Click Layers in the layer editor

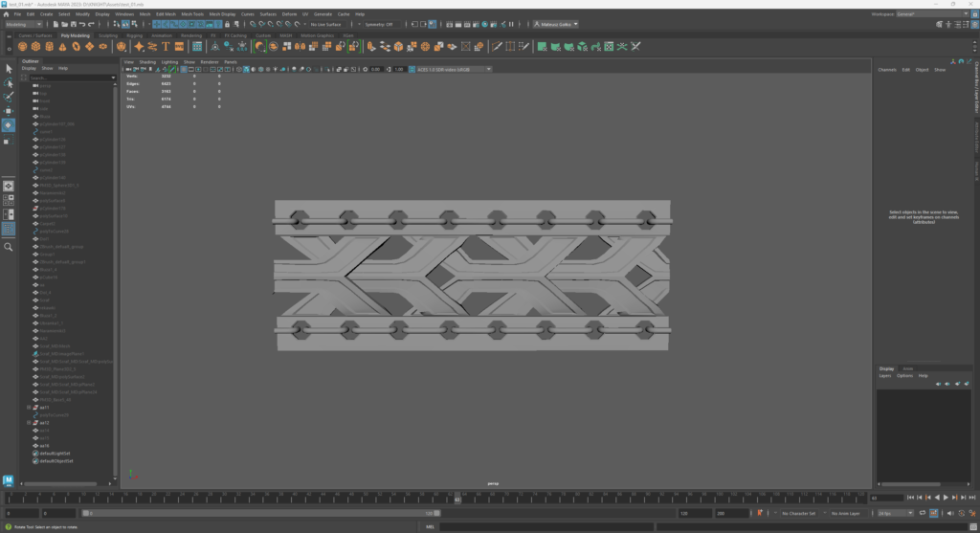pos(885,375)
